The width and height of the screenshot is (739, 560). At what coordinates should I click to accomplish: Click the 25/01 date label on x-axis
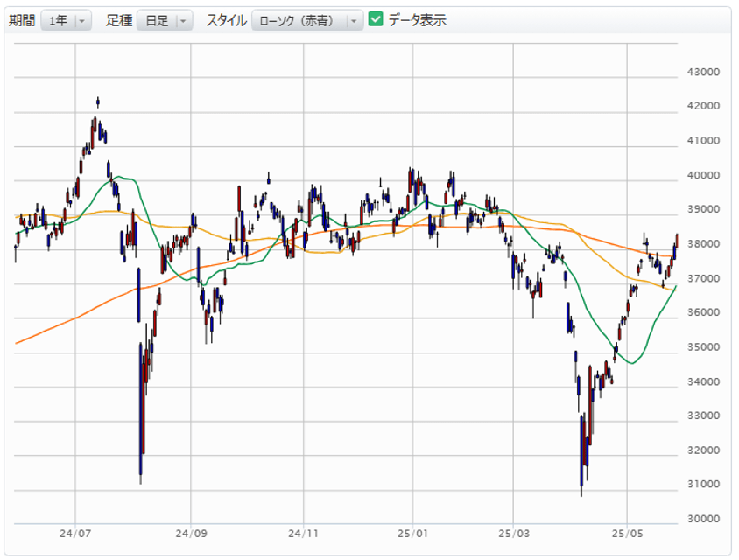pos(413,532)
